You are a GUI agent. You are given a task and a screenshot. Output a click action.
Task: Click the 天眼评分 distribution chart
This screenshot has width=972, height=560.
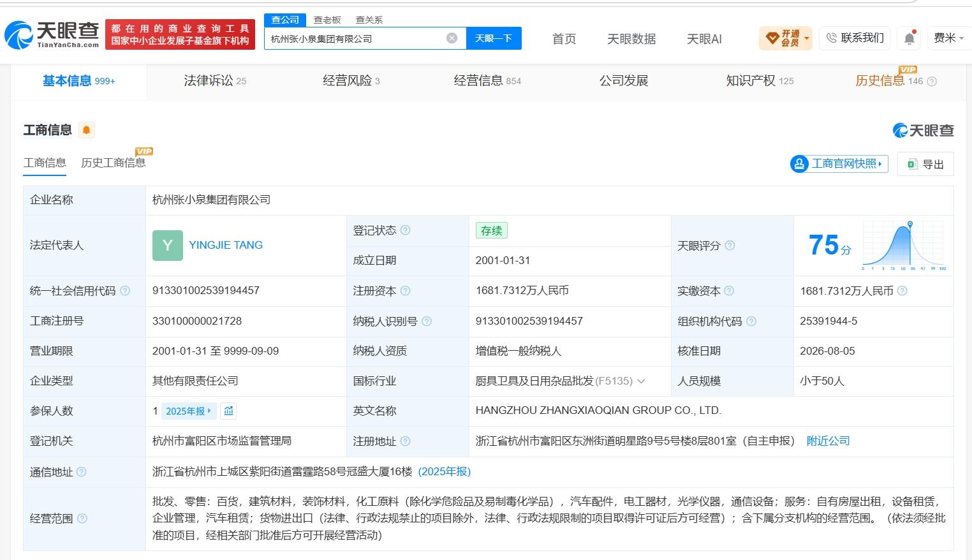(904, 246)
